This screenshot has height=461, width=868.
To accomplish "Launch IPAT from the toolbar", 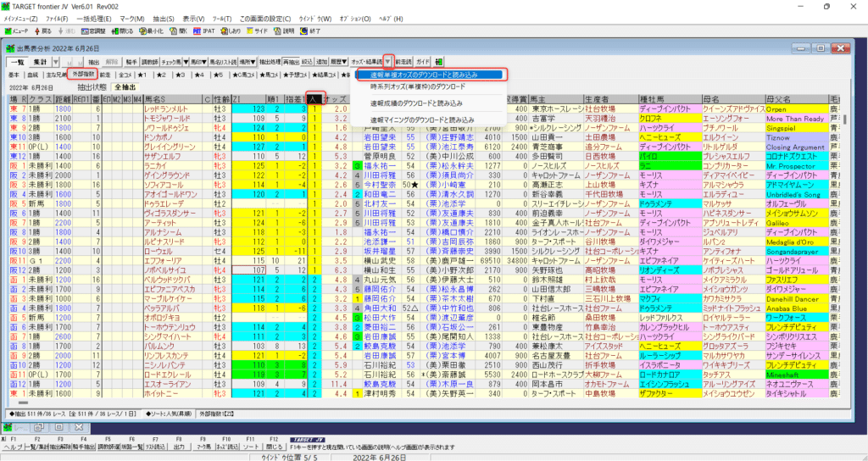I will coord(204,31).
